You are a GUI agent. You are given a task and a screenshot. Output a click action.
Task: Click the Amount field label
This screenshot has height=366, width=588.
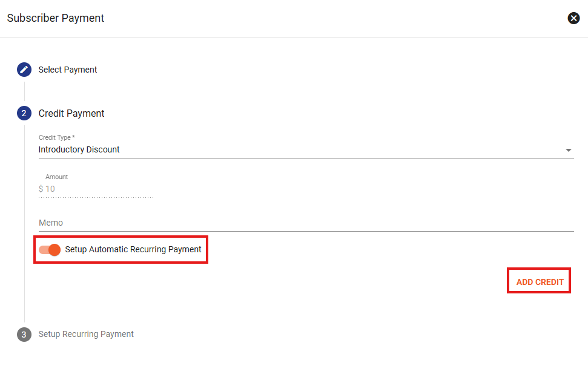pyautogui.click(x=57, y=177)
